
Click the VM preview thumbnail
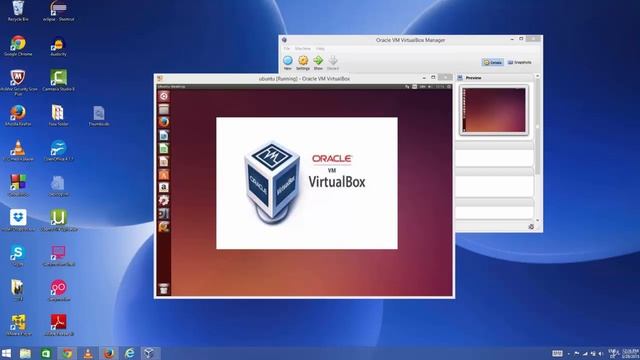[x=494, y=110]
